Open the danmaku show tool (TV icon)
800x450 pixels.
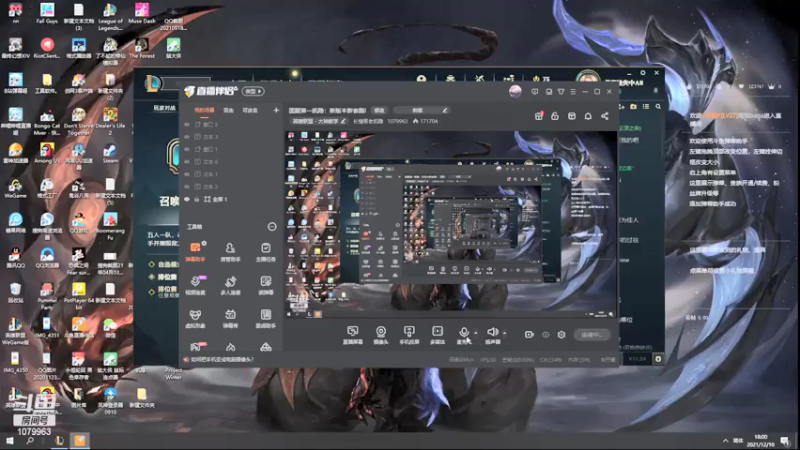230,318
